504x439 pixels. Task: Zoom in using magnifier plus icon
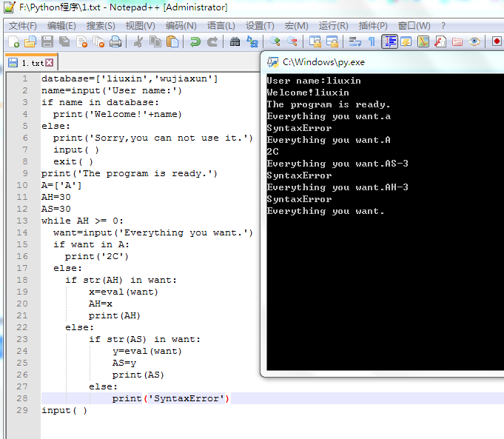275,41
